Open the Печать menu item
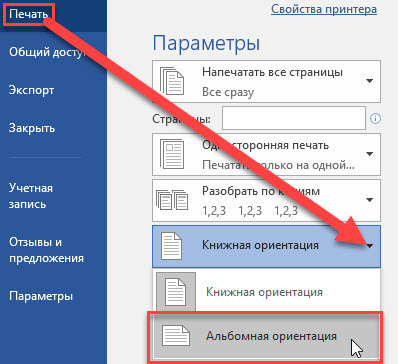 [x=28, y=14]
